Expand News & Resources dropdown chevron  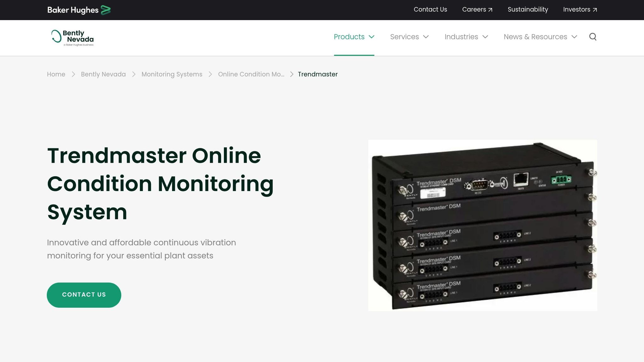574,37
